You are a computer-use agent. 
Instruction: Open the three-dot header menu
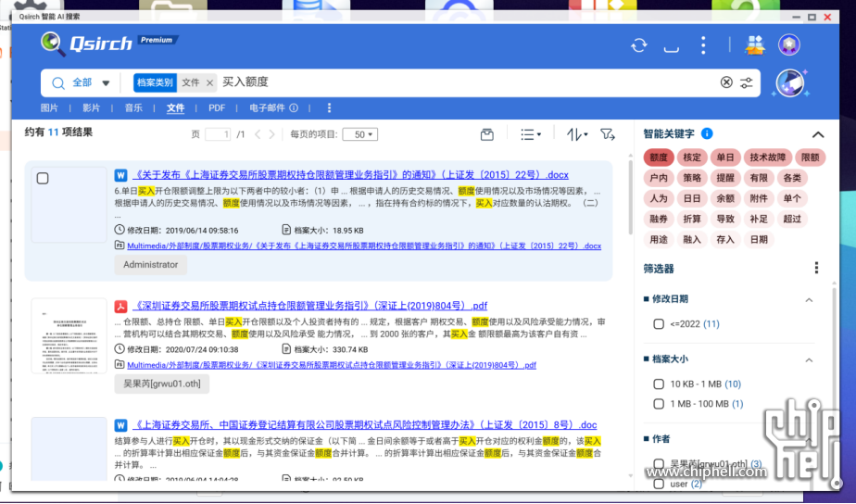(x=703, y=44)
